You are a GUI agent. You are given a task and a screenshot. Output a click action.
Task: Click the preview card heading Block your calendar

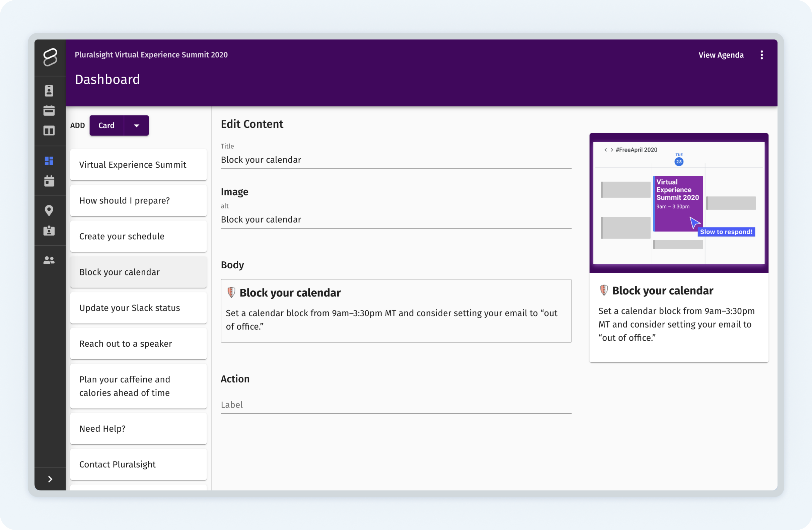(x=663, y=291)
